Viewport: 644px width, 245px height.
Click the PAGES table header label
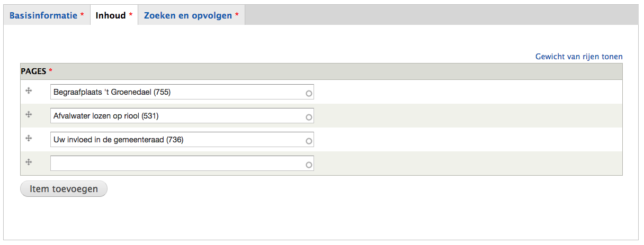click(x=33, y=71)
